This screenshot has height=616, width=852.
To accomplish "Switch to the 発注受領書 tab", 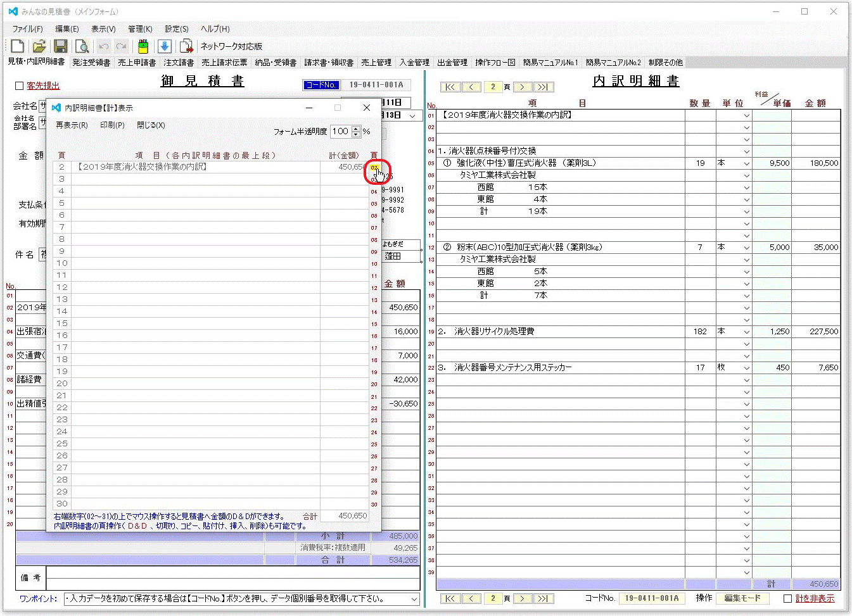I will [91, 63].
